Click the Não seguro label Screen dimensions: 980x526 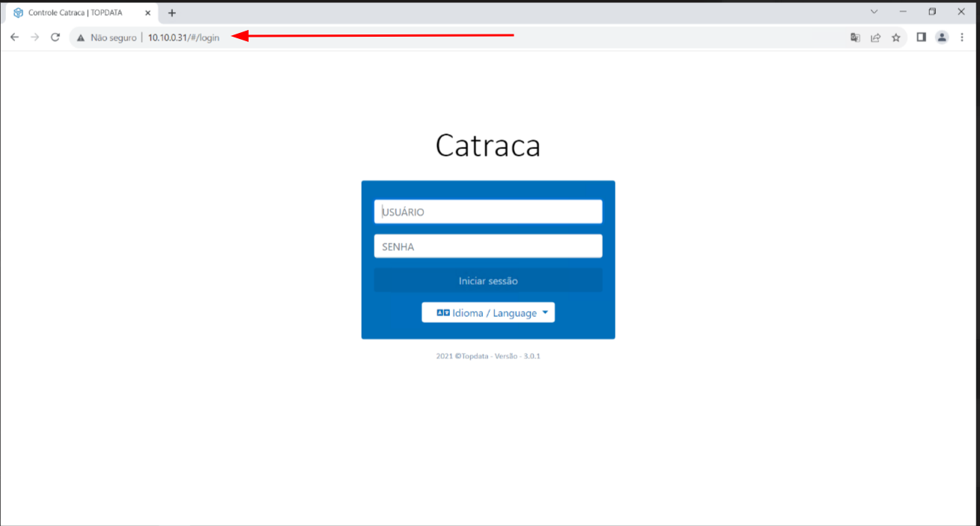(111, 37)
